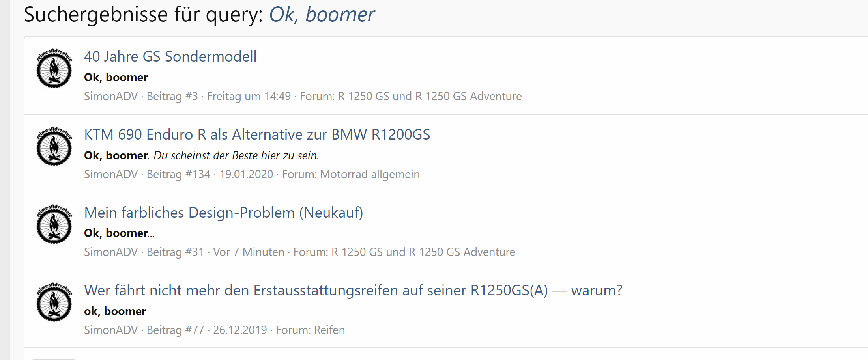Viewport: 868px width, 360px height.
Task: Click snippet 'Du scheinst der Beste hier zu sein'
Action: click(236, 156)
